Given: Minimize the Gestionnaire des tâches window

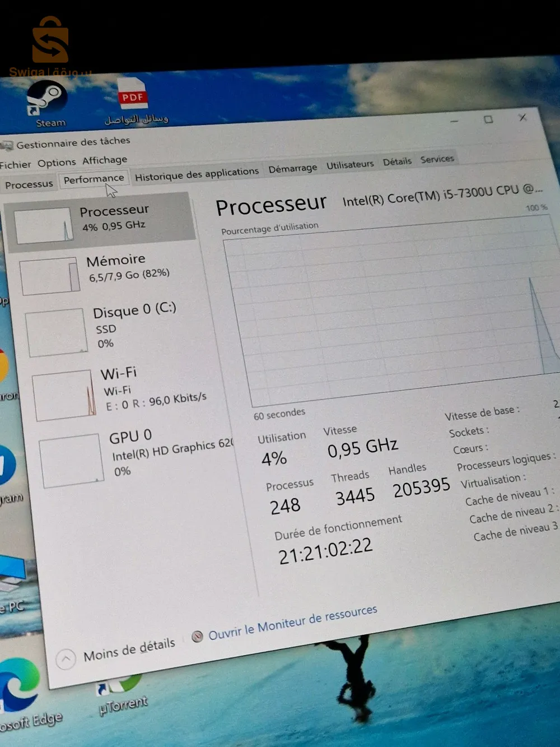Looking at the screenshot, I should pos(454,121).
